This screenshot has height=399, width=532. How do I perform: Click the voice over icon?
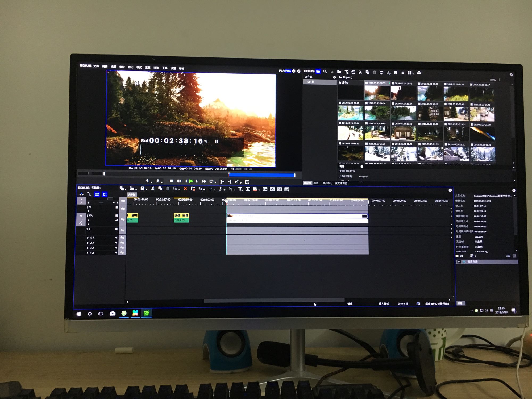248,189
